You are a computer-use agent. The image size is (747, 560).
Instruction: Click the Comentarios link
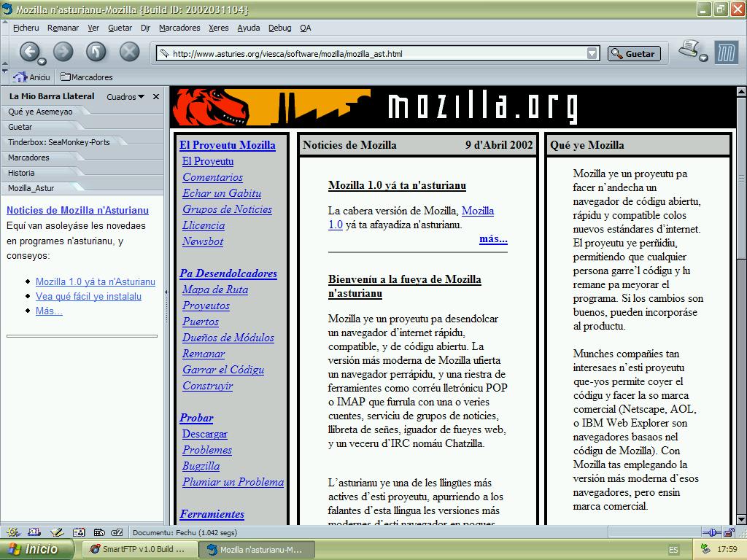pyautogui.click(x=212, y=177)
